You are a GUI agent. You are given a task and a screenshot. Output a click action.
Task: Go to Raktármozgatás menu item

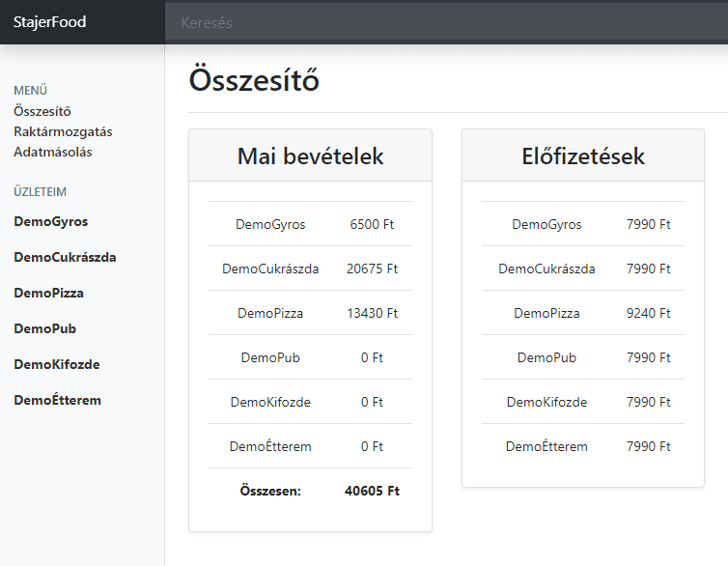tap(63, 132)
